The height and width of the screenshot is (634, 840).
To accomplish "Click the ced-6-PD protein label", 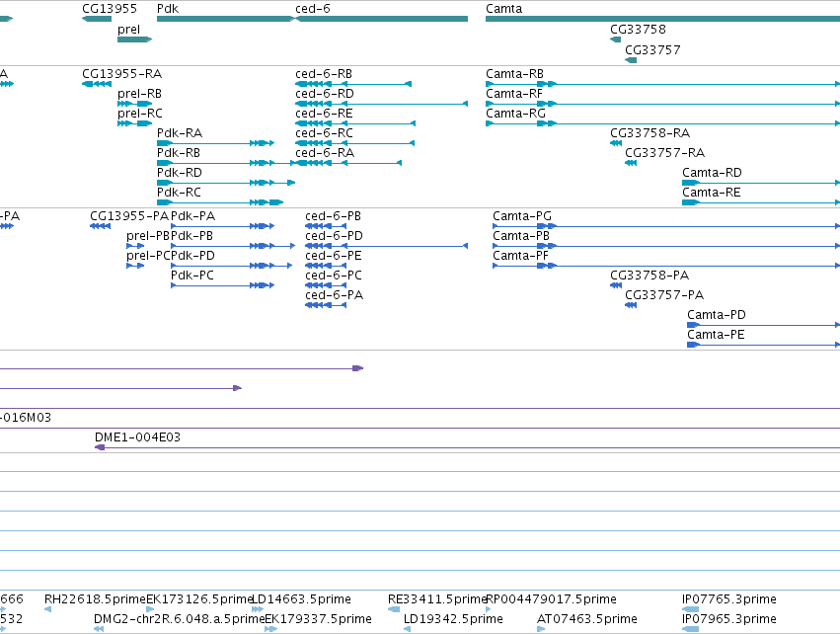I will (x=335, y=236).
